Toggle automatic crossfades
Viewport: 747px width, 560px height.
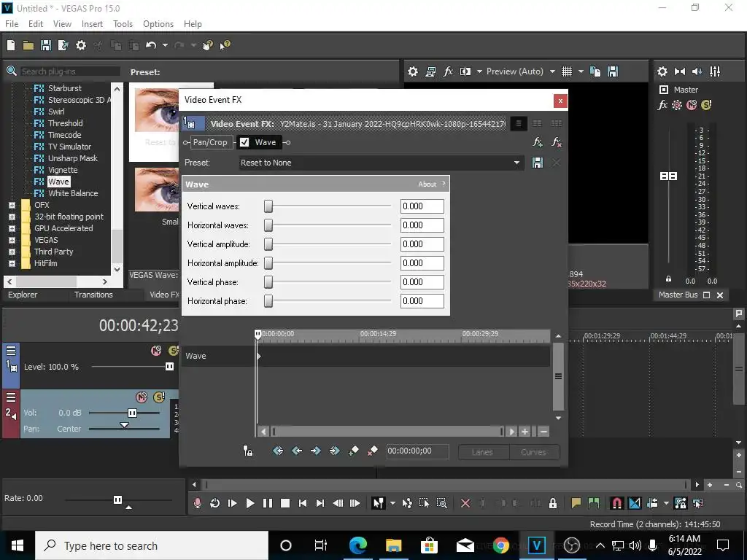[635, 503]
